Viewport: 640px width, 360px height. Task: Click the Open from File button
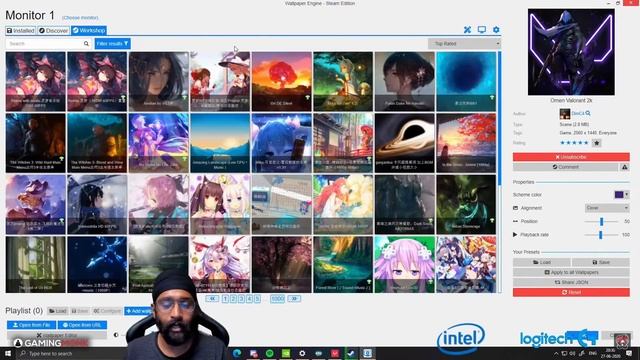31,325
